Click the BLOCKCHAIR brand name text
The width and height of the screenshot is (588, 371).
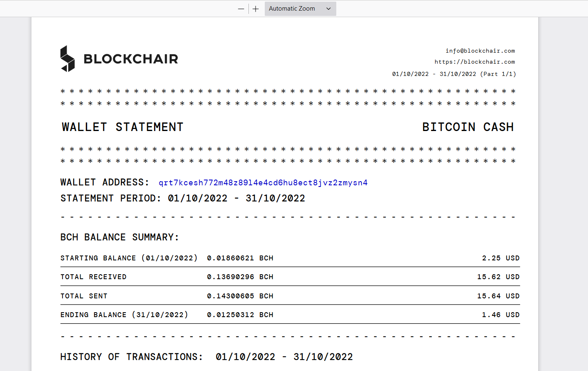tap(131, 59)
